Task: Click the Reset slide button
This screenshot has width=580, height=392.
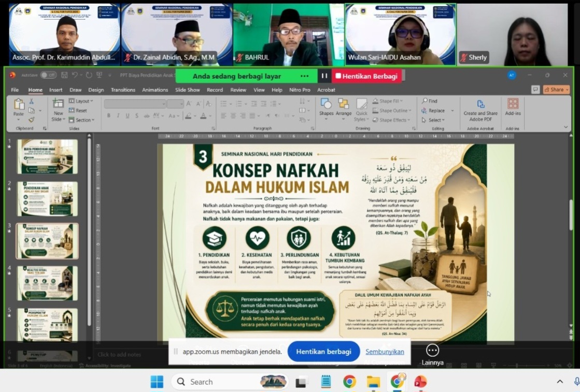Action: coord(78,110)
